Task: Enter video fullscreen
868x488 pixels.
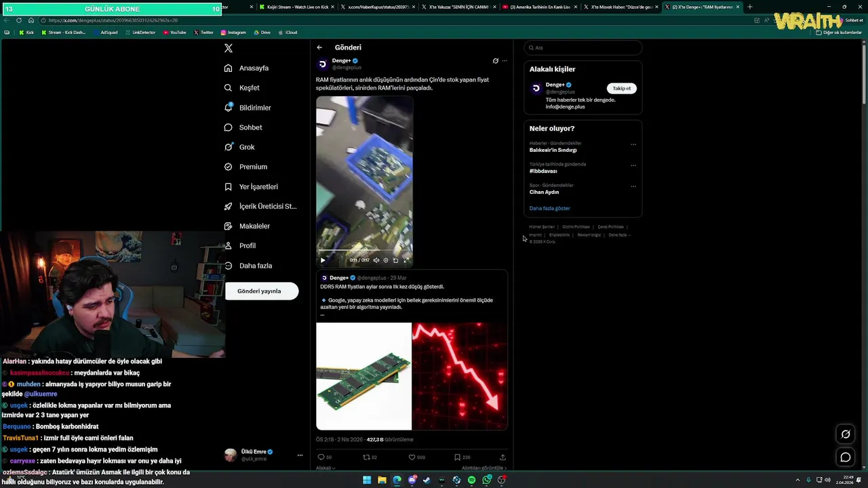Action: click(406, 260)
